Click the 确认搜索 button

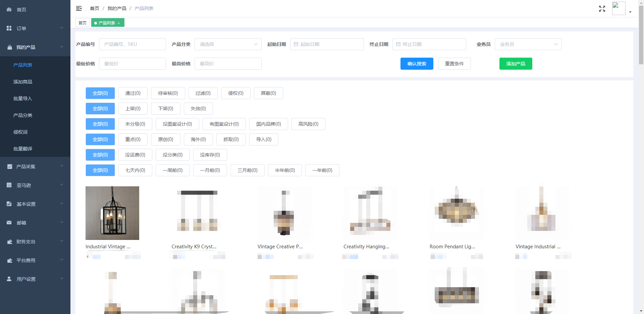tap(417, 64)
